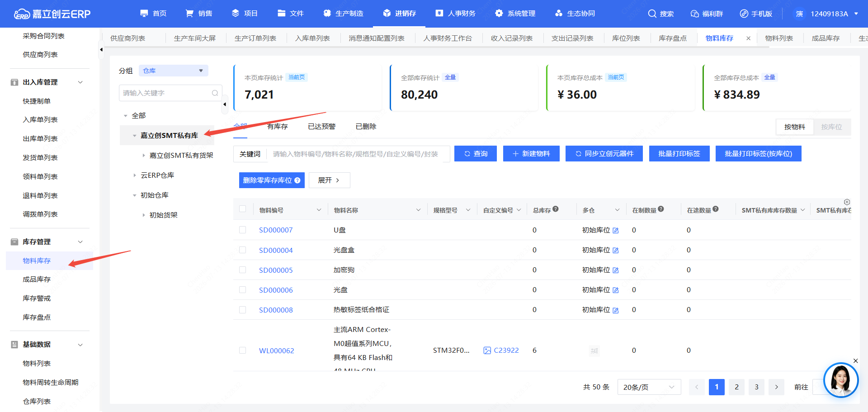
Task: Select the 已达预警 filter tab
Action: [321, 127]
